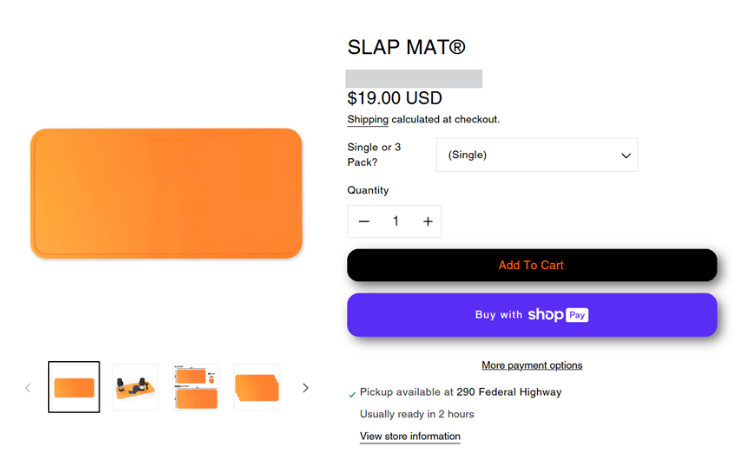Viewport: 736px width, 449px height.
Task: Click the green pickup availability checkmark
Action: coord(352,394)
